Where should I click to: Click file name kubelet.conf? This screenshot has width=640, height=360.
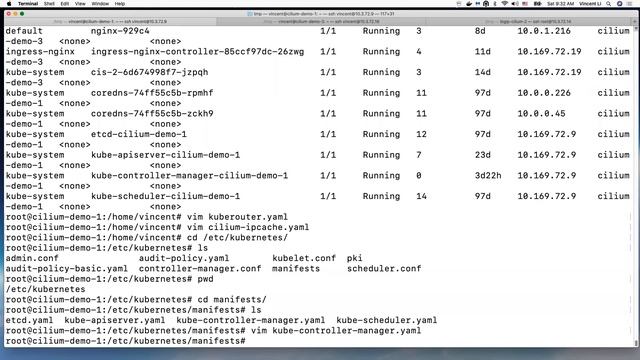point(304,258)
